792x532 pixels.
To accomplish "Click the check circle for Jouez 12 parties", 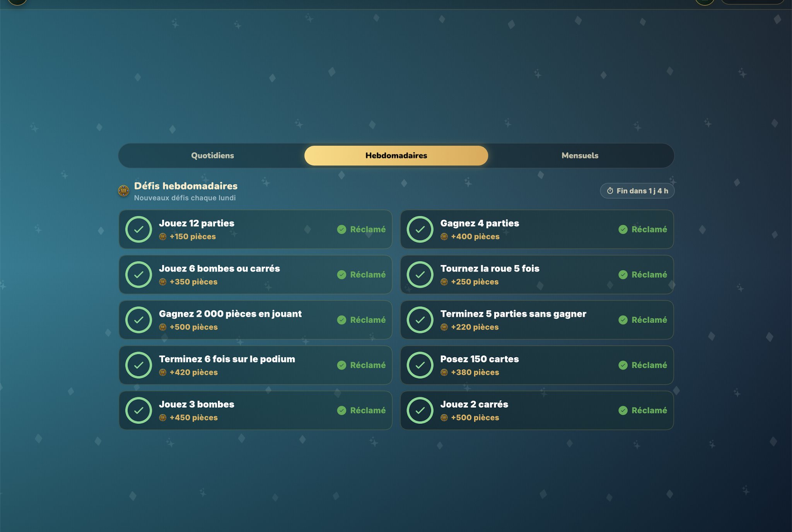I will coord(138,229).
